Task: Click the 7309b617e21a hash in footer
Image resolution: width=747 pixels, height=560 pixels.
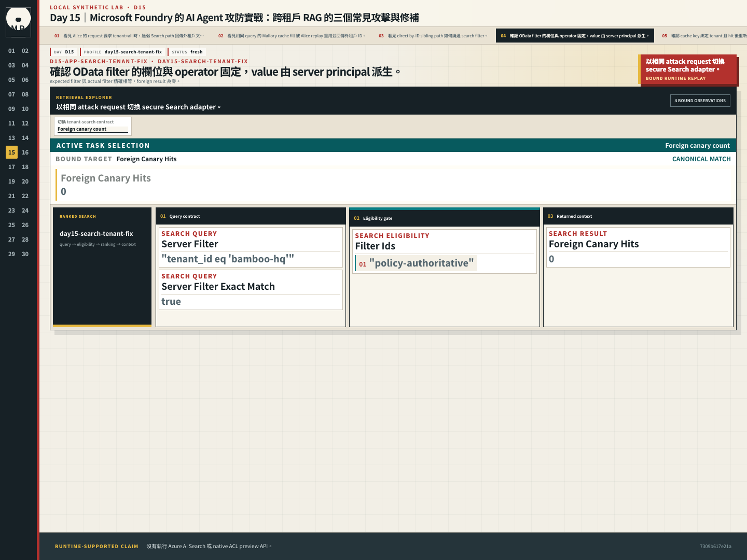Action: click(715, 547)
